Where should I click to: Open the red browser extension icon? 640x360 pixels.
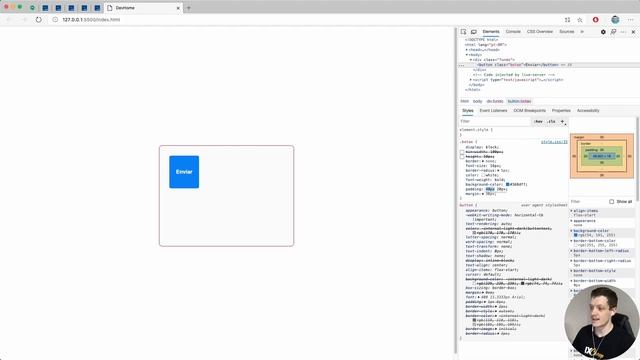point(596,20)
